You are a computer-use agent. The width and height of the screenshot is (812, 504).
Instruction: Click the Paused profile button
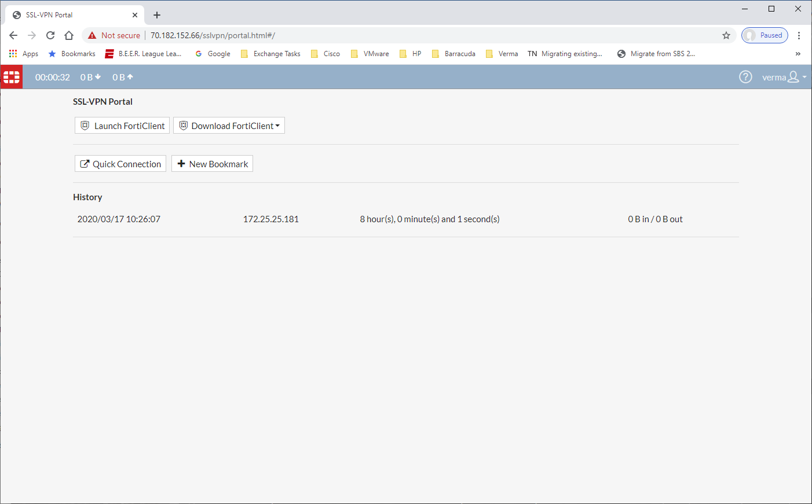[x=765, y=35]
